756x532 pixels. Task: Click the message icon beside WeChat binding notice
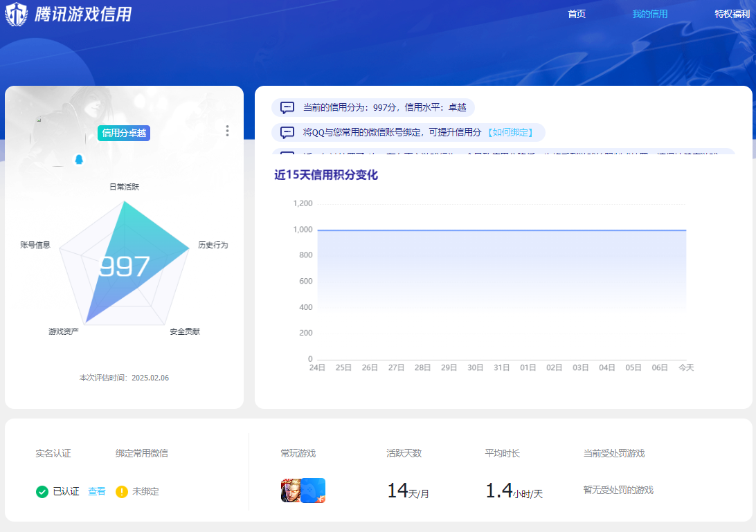[x=287, y=133]
